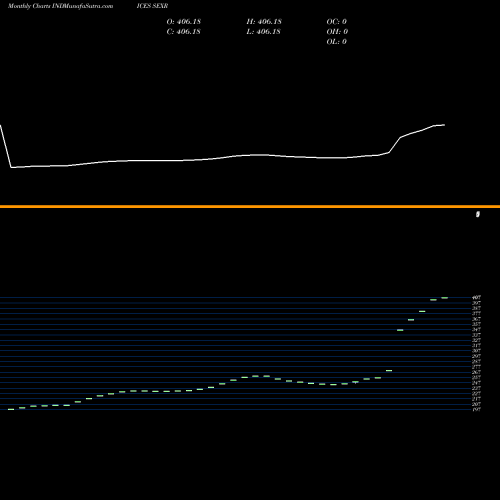The image size is (500, 500).
Task: Select the 'H: 406.18' high value
Action: pyautogui.click(x=264, y=22)
